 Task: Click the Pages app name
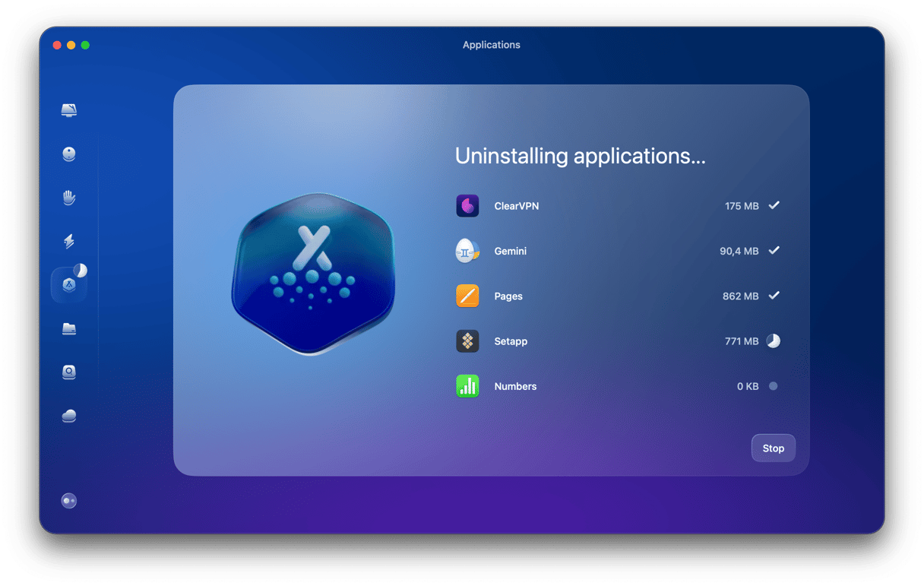click(508, 296)
